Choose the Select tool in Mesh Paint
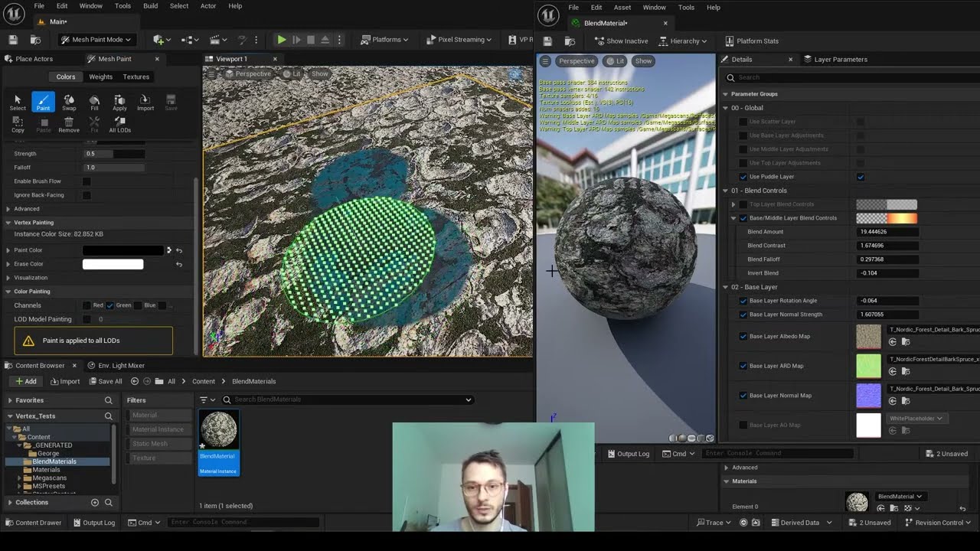This screenshot has height=551, width=980. point(18,103)
